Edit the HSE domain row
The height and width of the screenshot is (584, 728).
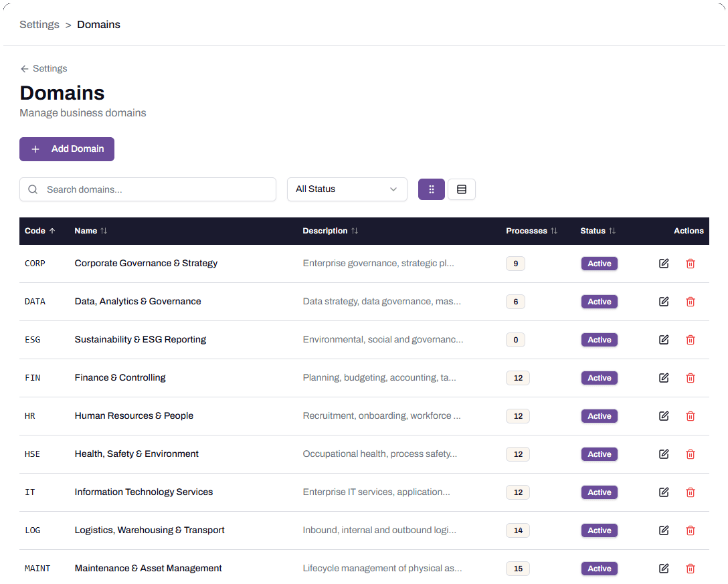(x=664, y=454)
